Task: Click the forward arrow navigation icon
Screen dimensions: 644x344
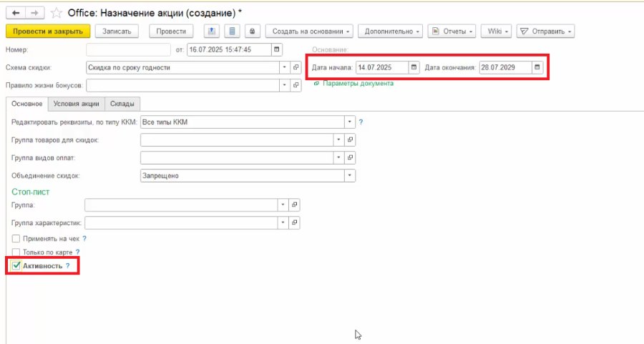Action: pos(34,13)
